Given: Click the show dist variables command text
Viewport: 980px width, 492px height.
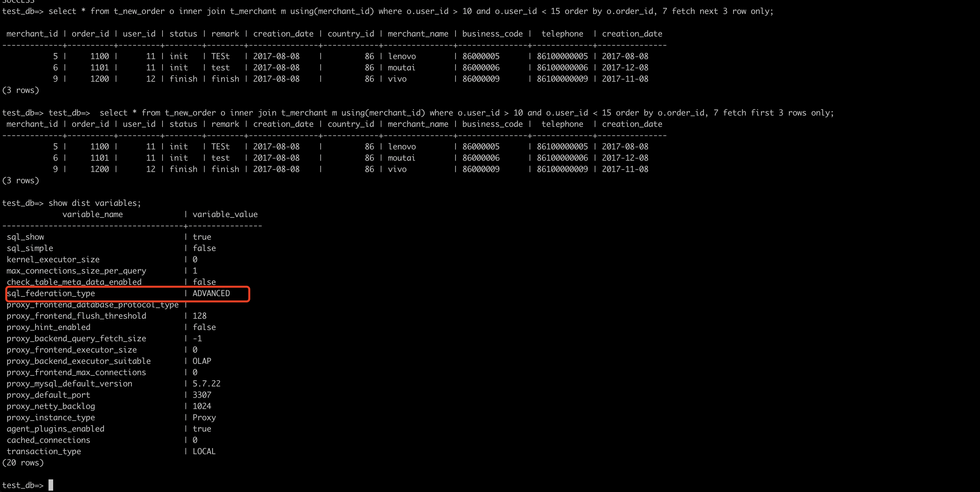Looking at the screenshot, I should [x=95, y=203].
